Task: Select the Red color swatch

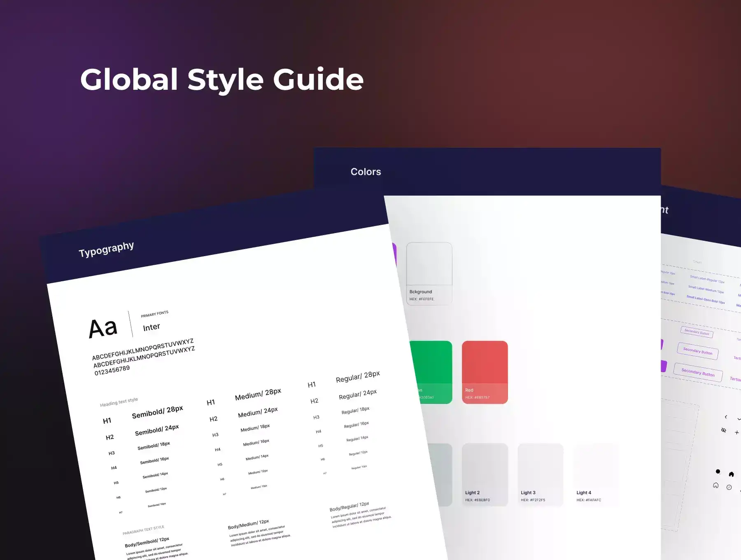Action: click(x=485, y=372)
